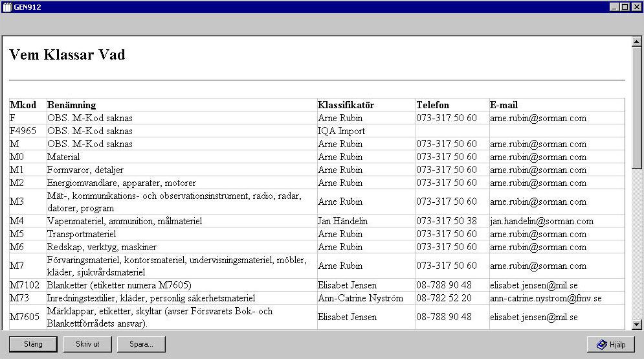The image size is (644, 359).
Task: Click phone 073-317 50 60 in the M5 row
Action: [447, 234]
